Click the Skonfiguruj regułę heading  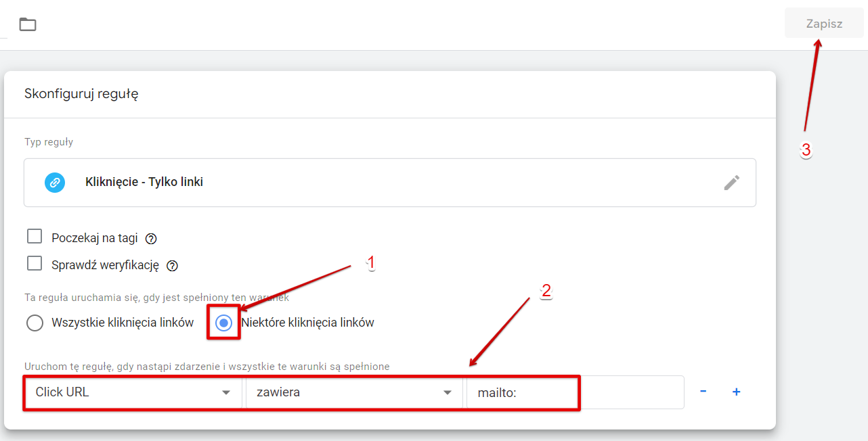(81, 94)
